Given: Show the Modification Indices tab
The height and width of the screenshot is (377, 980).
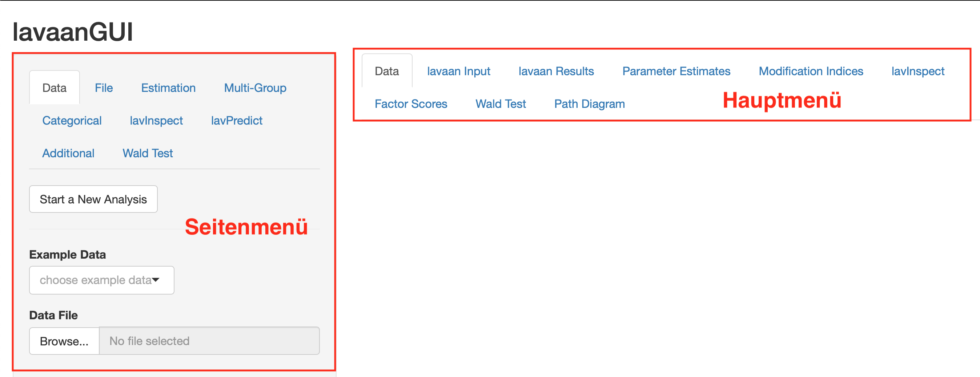Looking at the screenshot, I should coord(811,71).
